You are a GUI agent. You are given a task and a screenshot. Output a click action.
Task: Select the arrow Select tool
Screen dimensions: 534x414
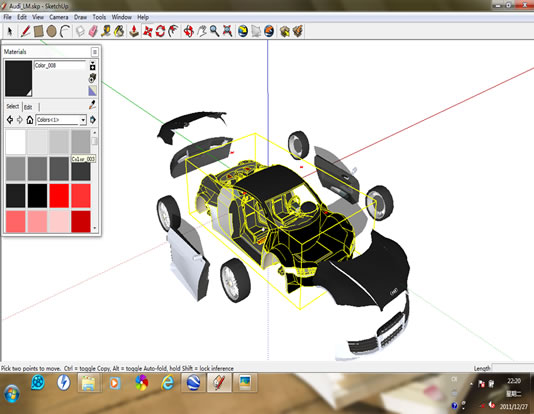10,31
